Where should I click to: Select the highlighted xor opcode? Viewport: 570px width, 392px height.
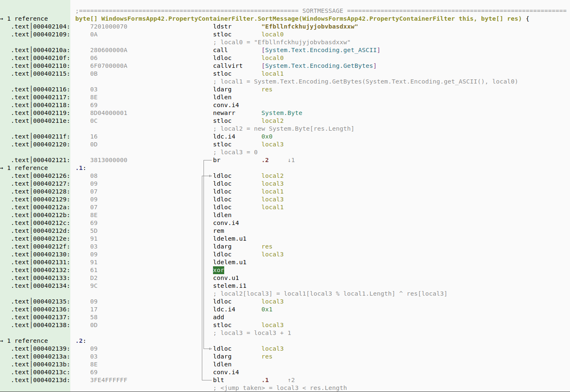tap(218, 270)
